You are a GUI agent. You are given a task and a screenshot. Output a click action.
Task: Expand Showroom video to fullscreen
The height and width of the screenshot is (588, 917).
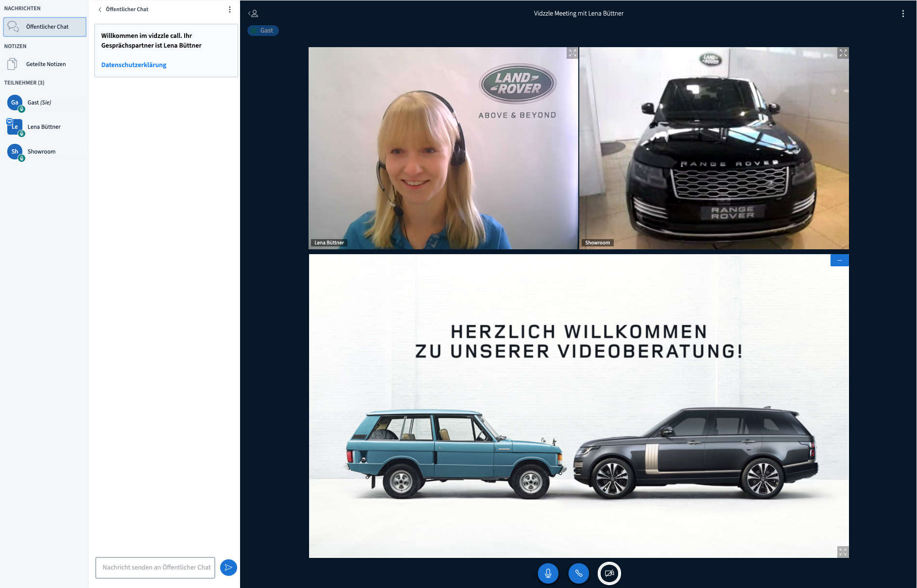[x=843, y=53]
